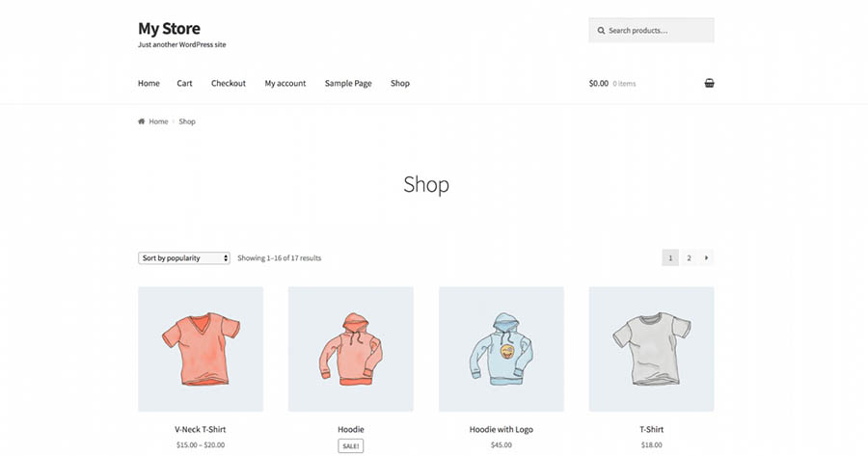Open the Cart menu item

(184, 83)
